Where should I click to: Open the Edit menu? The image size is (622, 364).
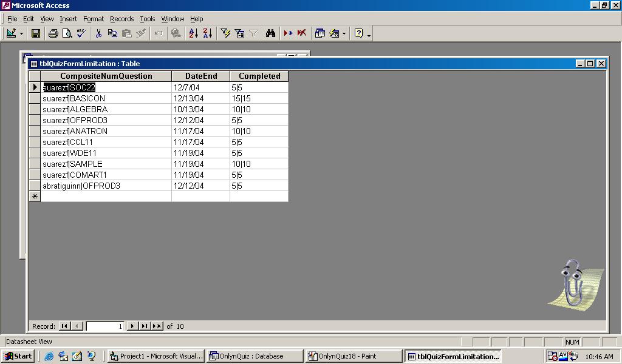tap(29, 19)
